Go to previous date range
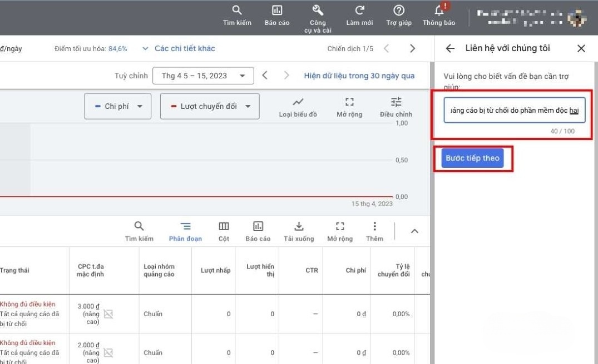The height and width of the screenshot is (364, 598). (265, 76)
